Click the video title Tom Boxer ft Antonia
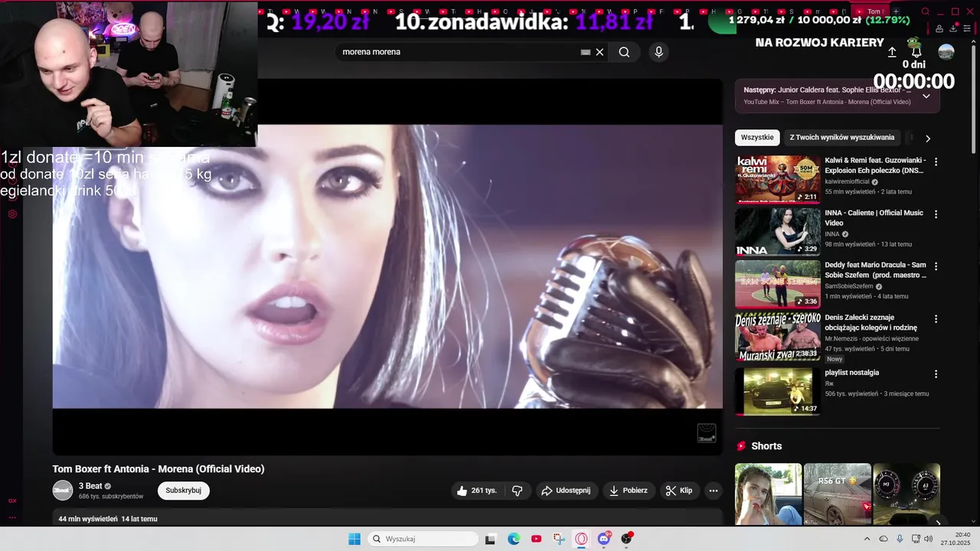 point(158,469)
